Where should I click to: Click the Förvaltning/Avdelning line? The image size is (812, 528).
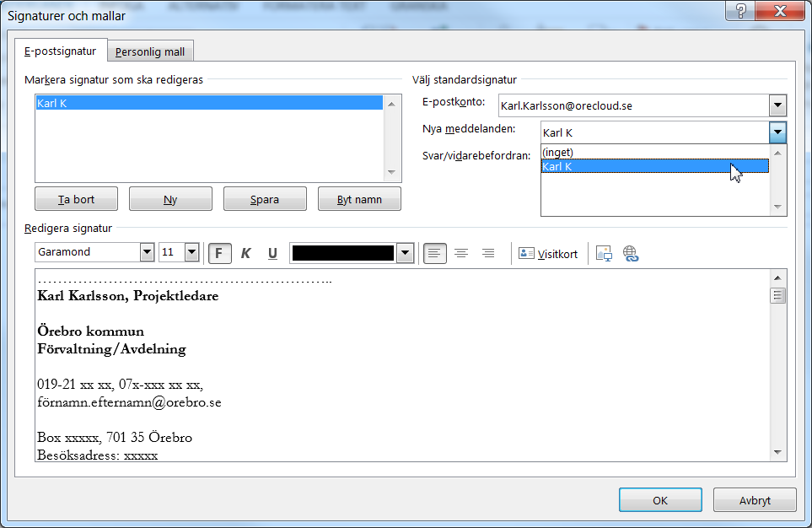pos(111,348)
